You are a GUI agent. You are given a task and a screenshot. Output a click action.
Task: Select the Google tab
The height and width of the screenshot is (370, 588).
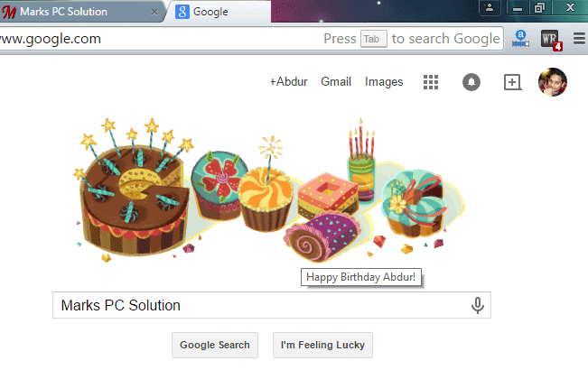click(226, 13)
